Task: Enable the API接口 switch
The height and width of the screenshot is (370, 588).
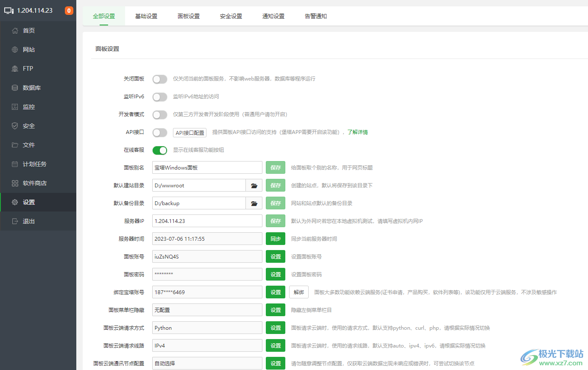Action: point(160,133)
